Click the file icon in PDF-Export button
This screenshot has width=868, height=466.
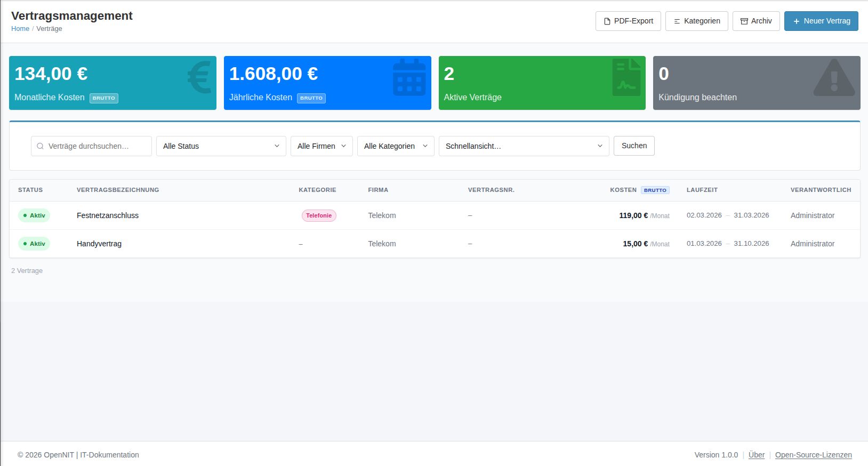[x=607, y=21]
